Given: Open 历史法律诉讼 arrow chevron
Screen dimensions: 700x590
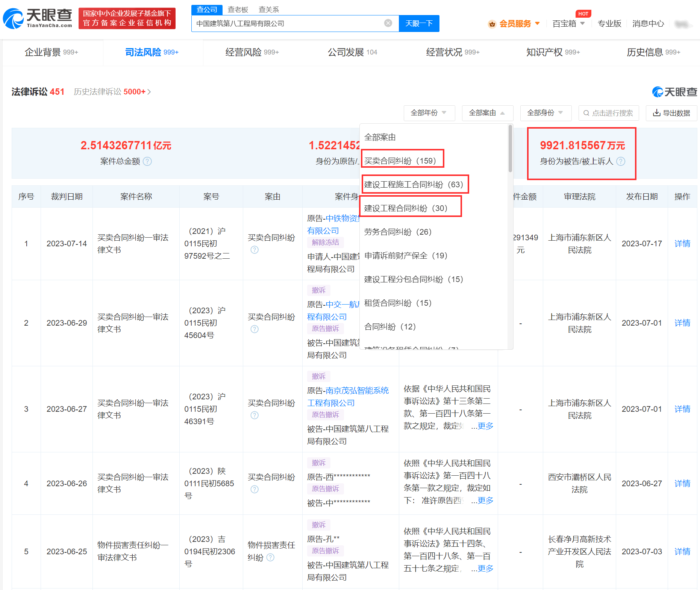Looking at the screenshot, I should point(149,92).
